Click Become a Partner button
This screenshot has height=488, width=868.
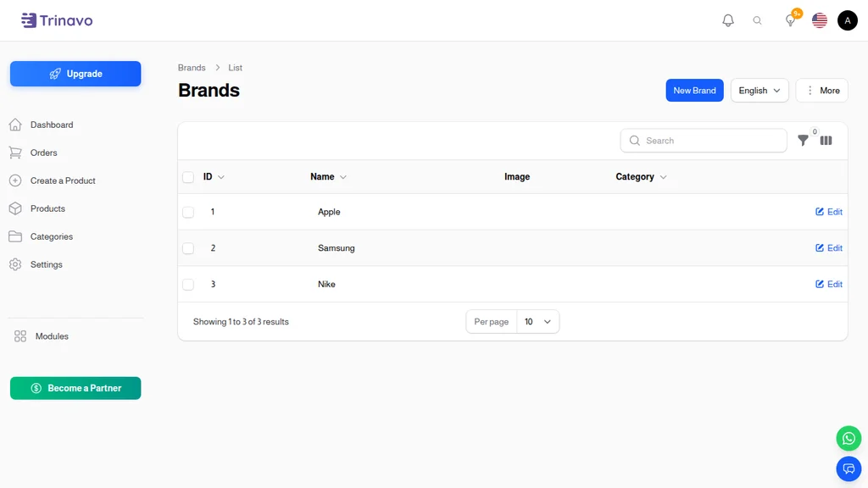[x=75, y=388]
